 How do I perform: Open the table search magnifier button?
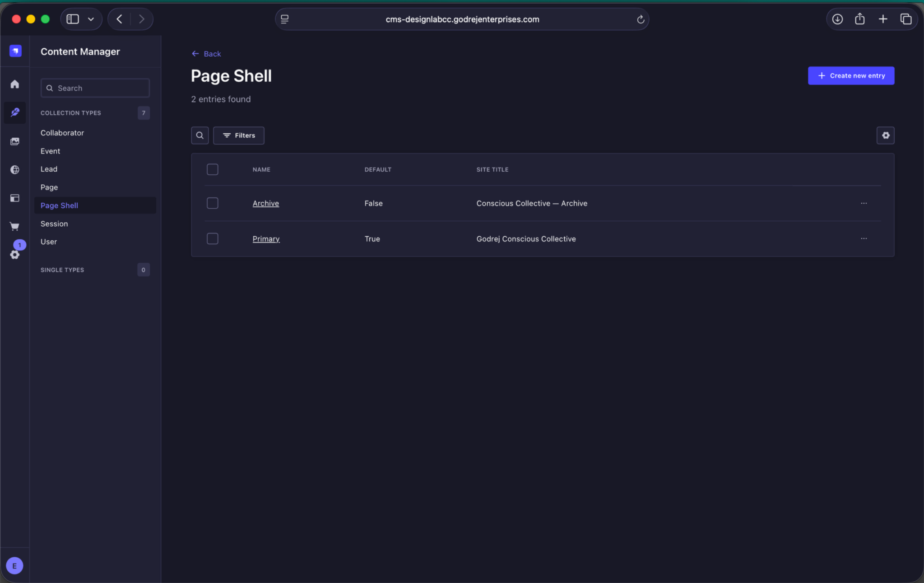tap(200, 135)
